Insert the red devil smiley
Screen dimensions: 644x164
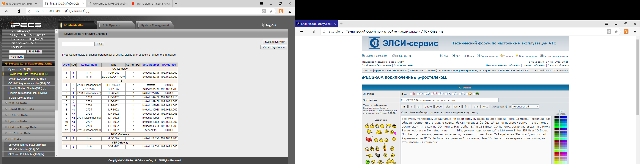coord(369,139)
